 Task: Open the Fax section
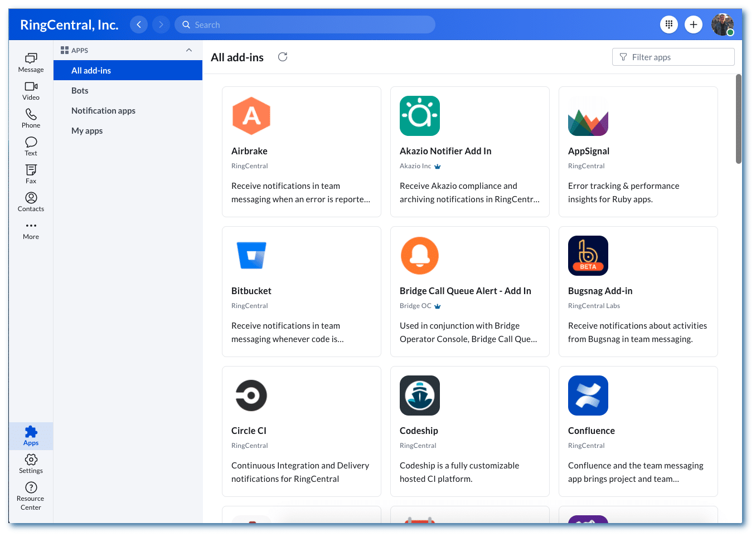coord(31,174)
